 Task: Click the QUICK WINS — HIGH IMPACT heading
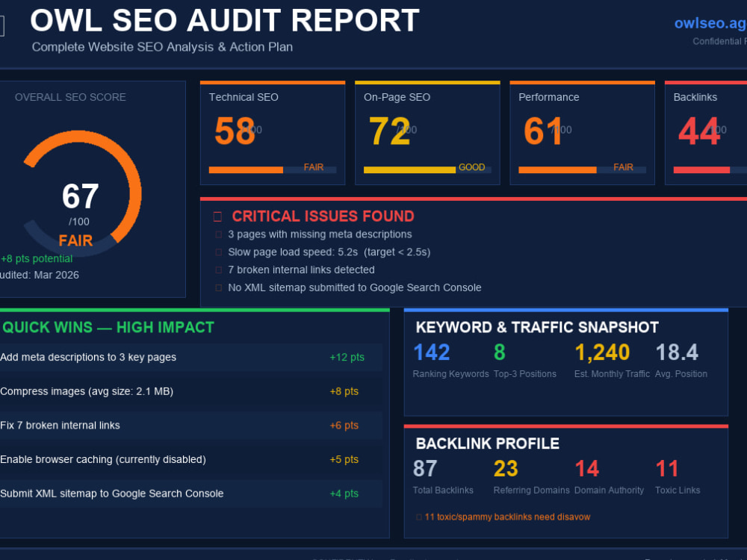tap(108, 328)
